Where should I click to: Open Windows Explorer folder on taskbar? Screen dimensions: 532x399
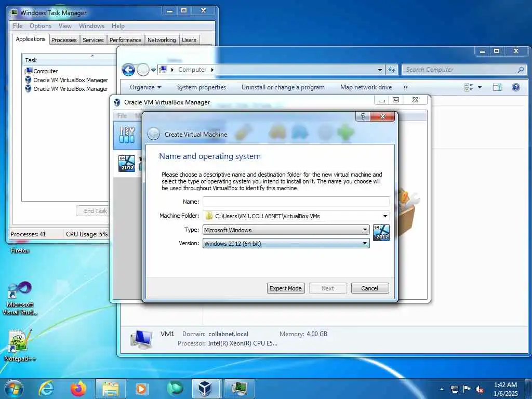[x=111, y=389]
